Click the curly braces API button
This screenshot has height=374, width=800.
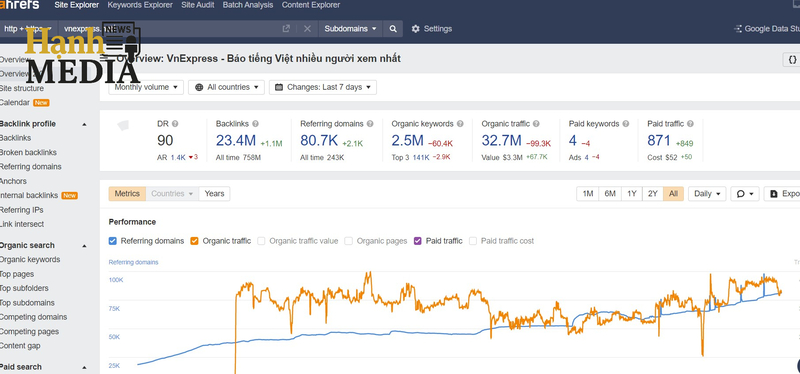792,60
